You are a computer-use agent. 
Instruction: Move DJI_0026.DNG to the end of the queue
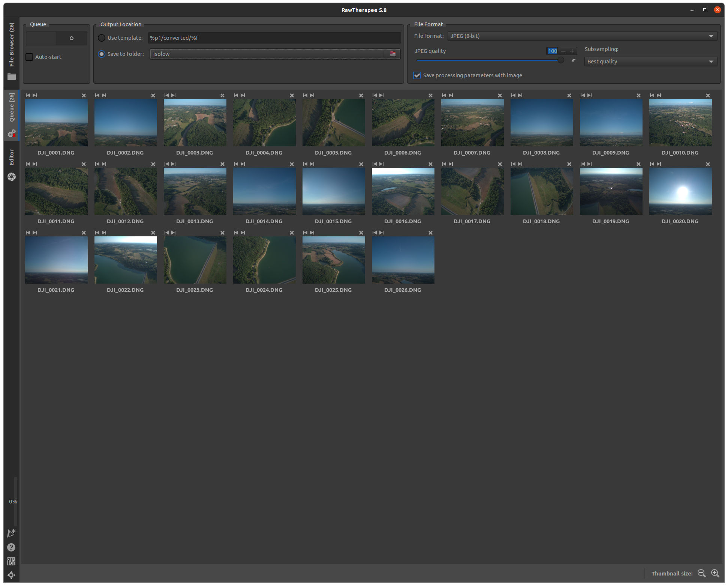click(x=382, y=233)
